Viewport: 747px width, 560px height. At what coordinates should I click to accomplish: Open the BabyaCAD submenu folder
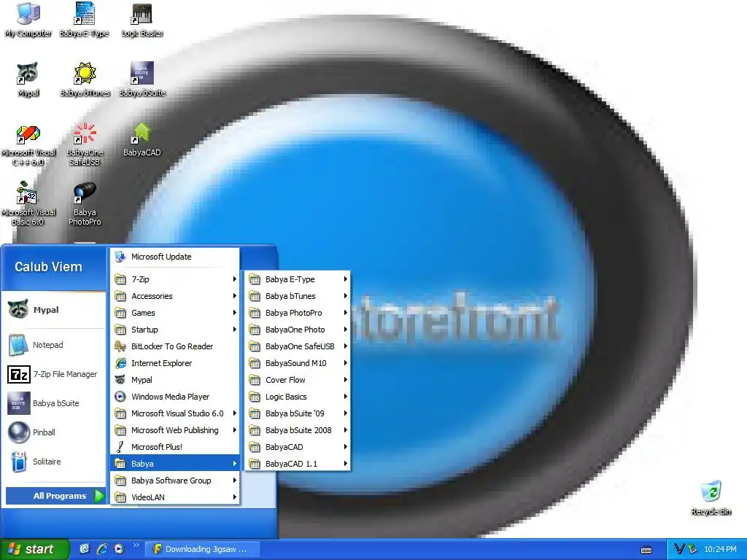(298, 447)
